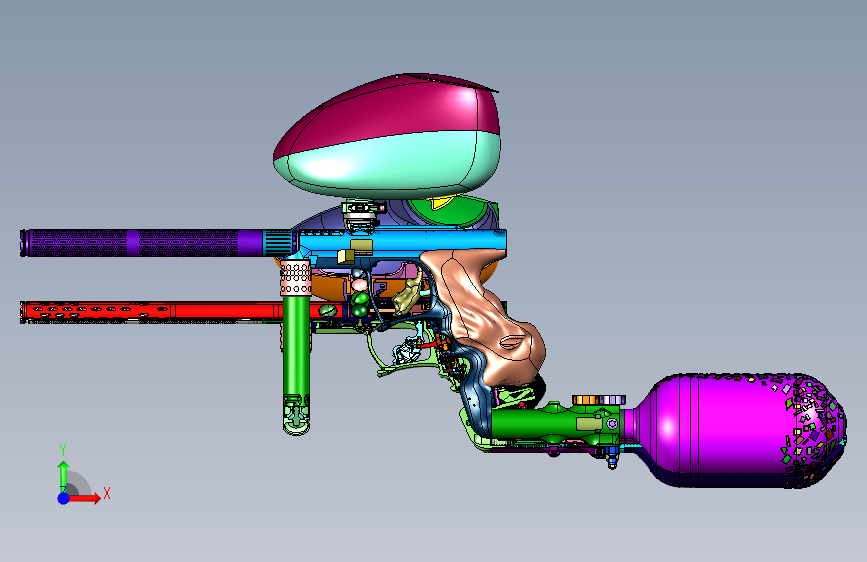The height and width of the screenshot is (562, 867).
Task: Click the green Y axis arrow of triad
Action: (64, 475)
